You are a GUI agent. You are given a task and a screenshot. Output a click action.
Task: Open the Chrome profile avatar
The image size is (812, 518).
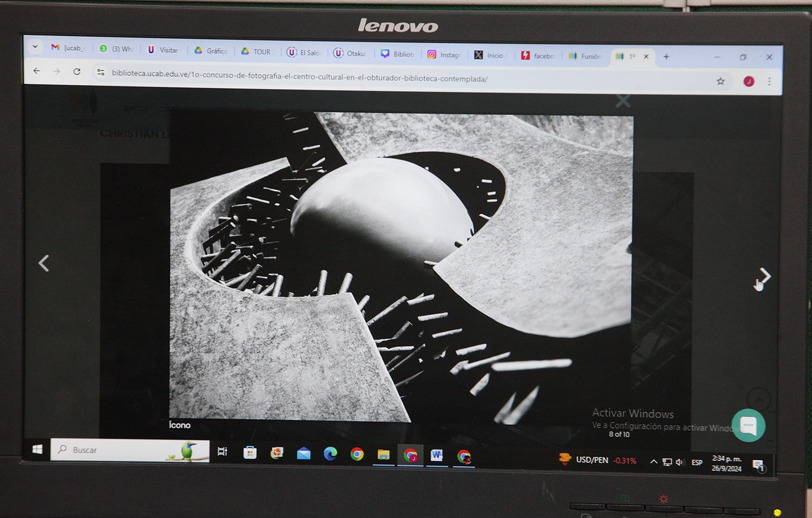(x=749, y=81)
